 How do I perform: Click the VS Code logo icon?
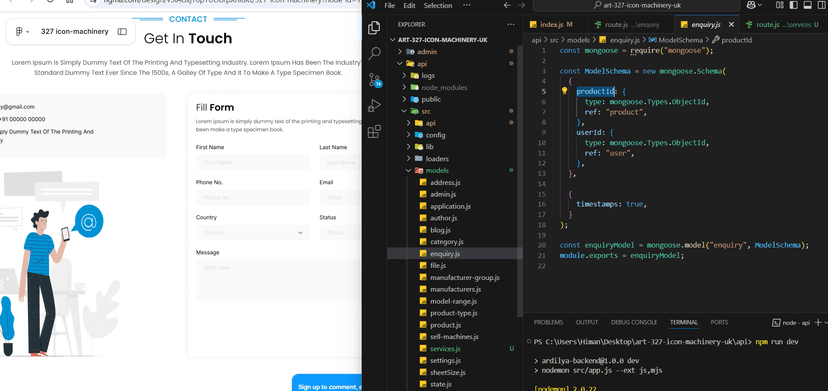click(370, 5)
